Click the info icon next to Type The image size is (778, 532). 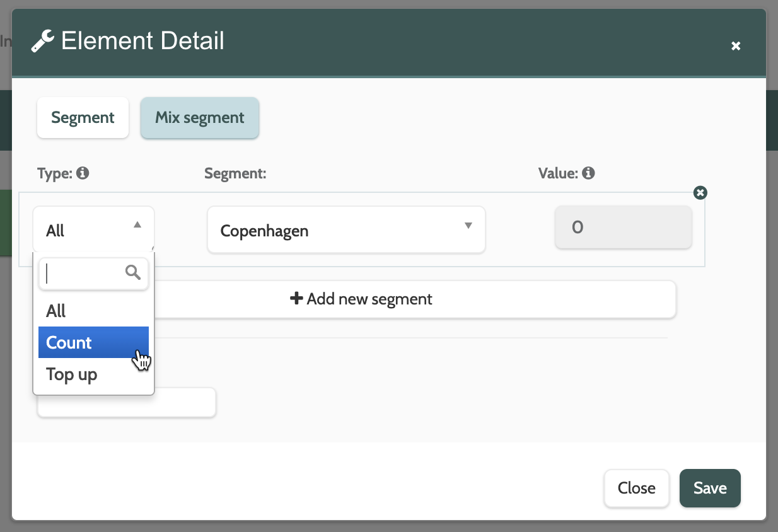(83, 173)
